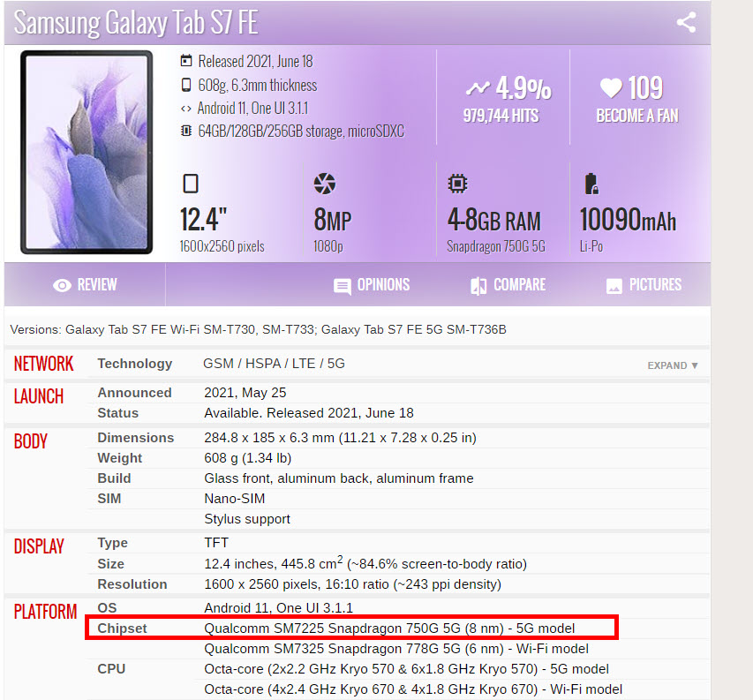The width and height of the screenshot is (753, 700).
Task: Click the 4-8GB RAM highlight
Action: tap(494, 221)
